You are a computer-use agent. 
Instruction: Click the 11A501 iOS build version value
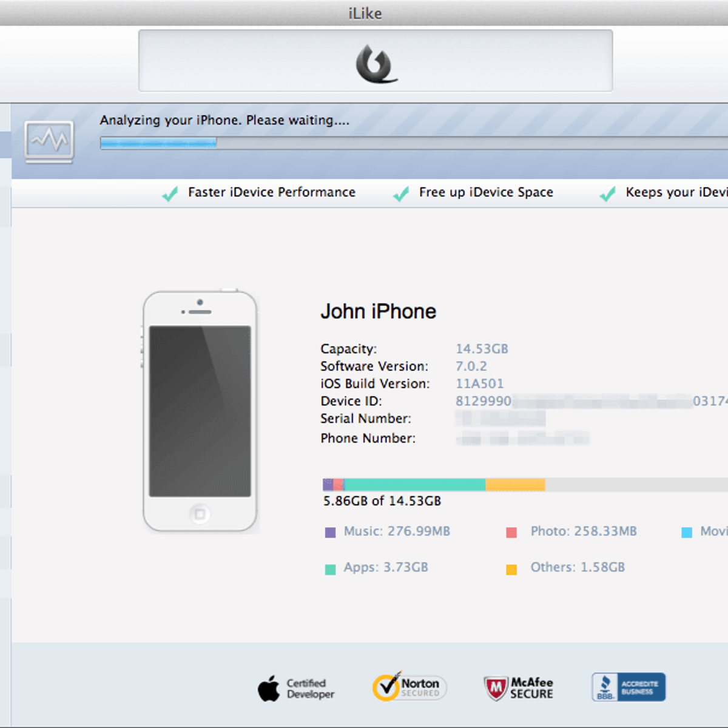click(480, 384)
